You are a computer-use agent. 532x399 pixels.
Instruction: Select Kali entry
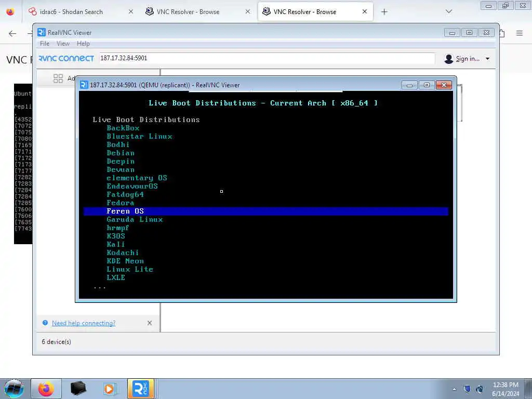click(x=116, y=244)
